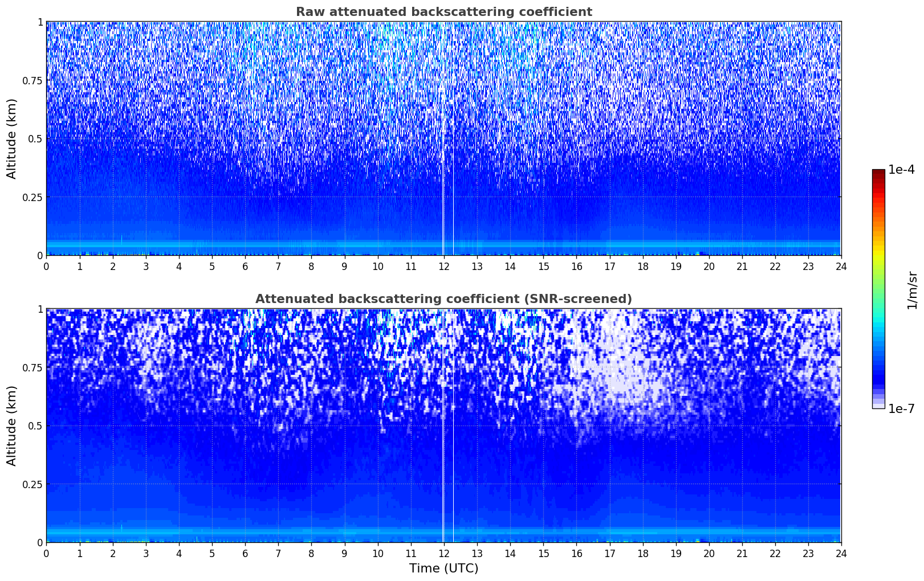The image size is (924, 581).
Task: Click the 'Raw attenuated backscattering coefficient' title
Action: click(x=443, y=12)
